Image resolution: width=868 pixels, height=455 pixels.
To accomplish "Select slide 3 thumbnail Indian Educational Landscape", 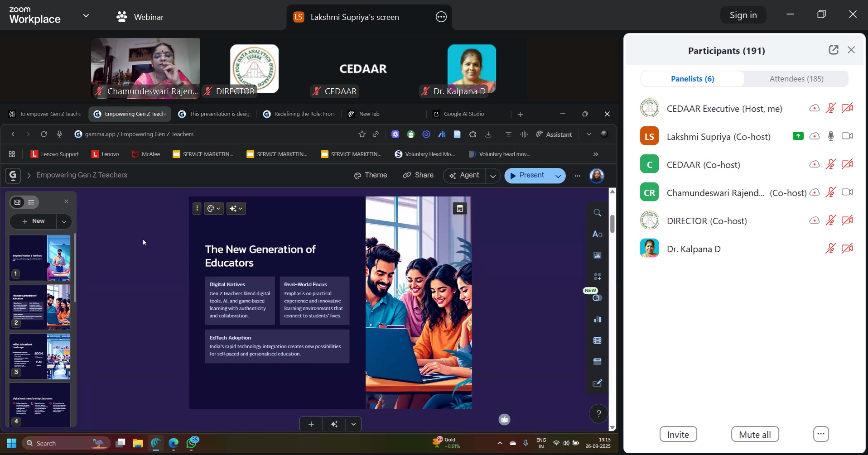I will coord(40,356).
